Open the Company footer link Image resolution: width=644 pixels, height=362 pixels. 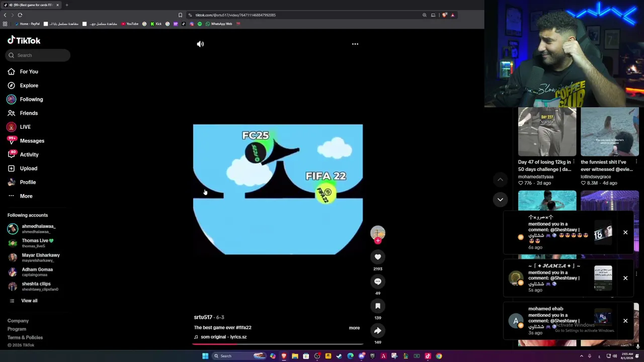click(18, 321)
